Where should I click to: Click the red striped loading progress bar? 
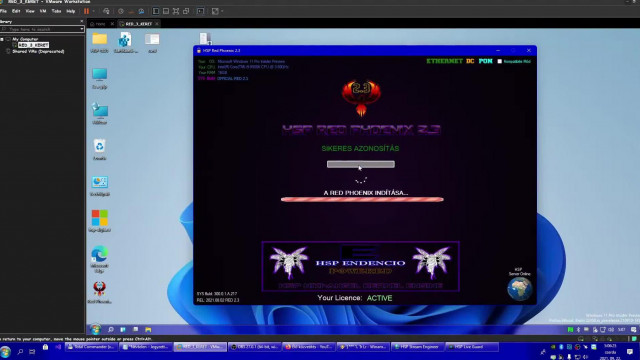[x=362, y=200]
